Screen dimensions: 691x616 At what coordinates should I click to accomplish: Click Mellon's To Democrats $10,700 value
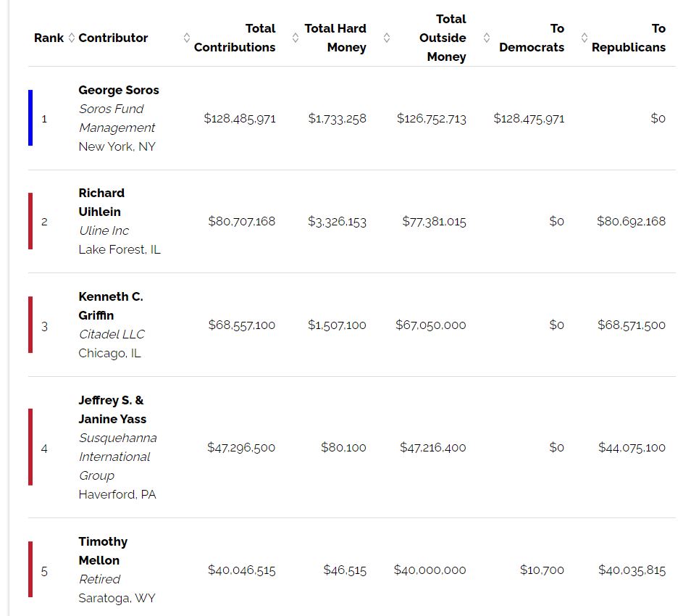coord(542,570)
